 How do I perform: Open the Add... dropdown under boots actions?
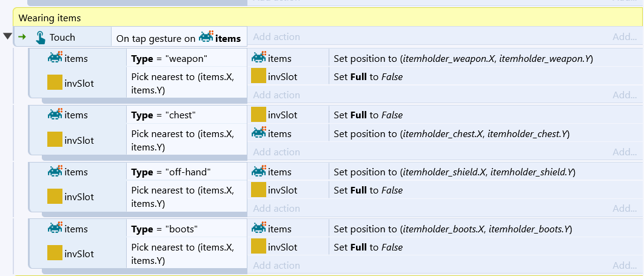624,265
